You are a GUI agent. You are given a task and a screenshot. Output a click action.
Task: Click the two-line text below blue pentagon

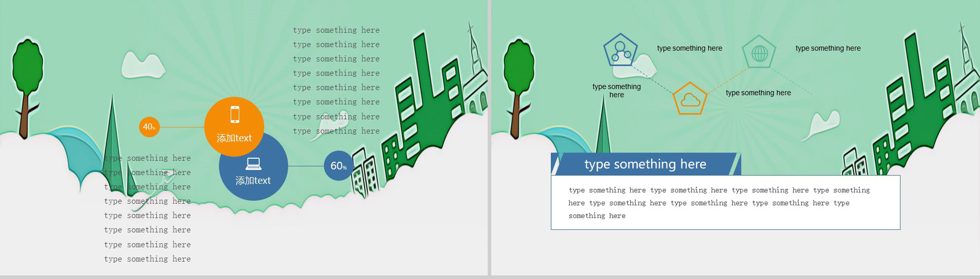[x=616, y=91]
